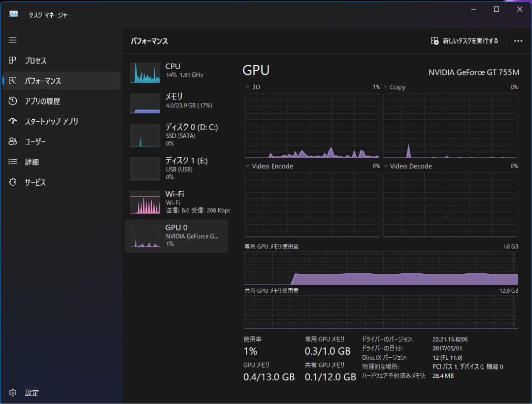
Task: Open the サービス puzzle icon
Action: [13, 182]
